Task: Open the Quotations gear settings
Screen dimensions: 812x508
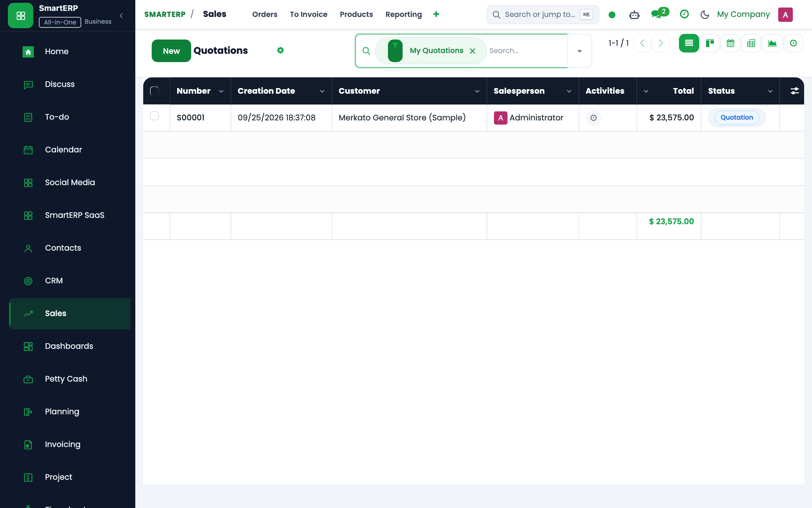Action: pos(280,50)
